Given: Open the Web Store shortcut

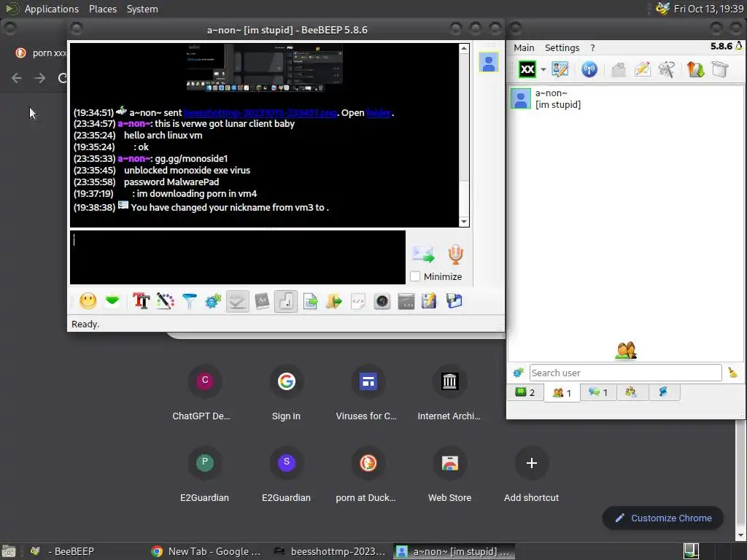Looking at the screenshot, I should click(449, 474).
